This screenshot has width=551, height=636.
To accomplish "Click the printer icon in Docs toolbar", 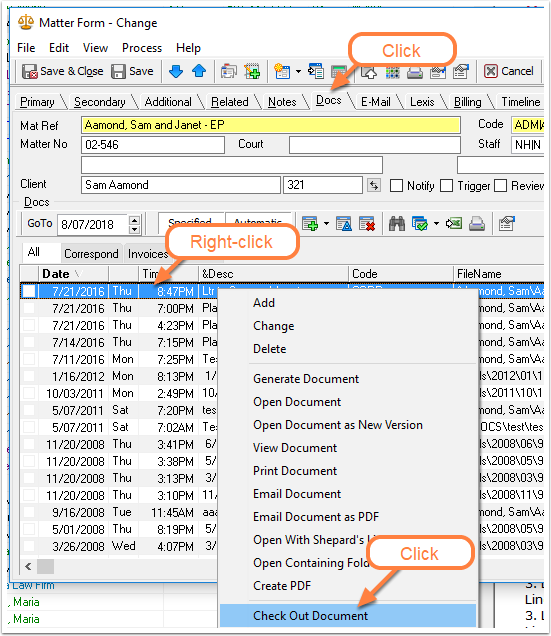I will coord(477,223).
